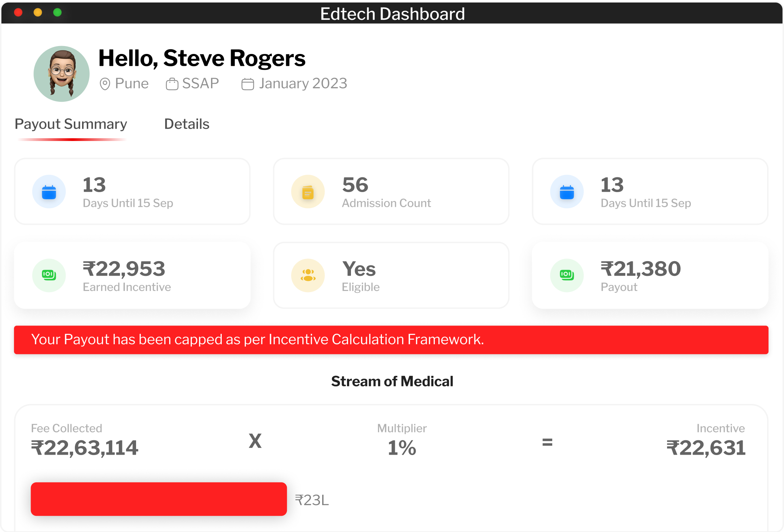This screenshot has width=784, height=532.
Task: Click the 1% Multiplier value
Action: [402, 448]
